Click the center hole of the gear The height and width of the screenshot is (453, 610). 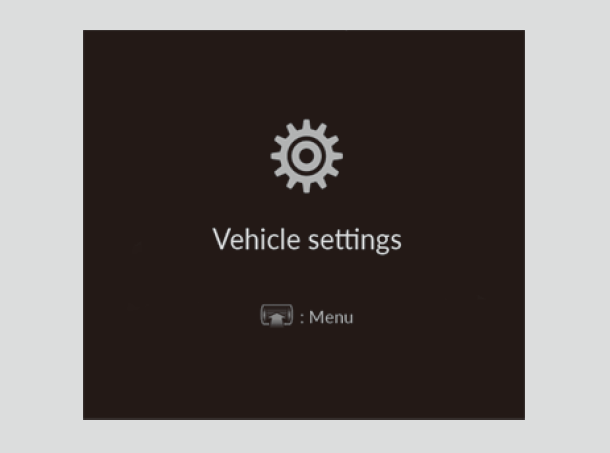pos(307,156)
